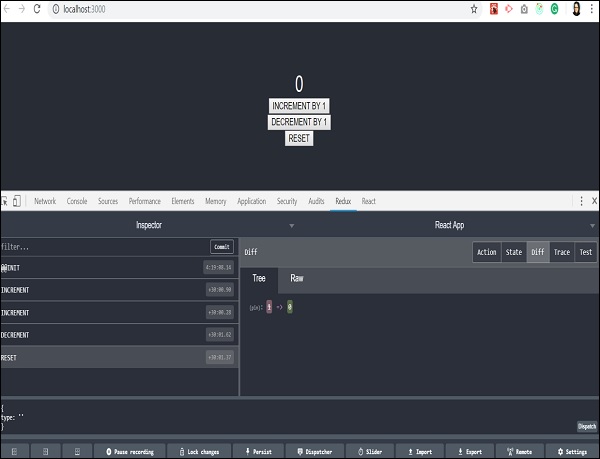Screen dimensions: 600x459
Task: Open the user profile avatar
Action: click(574, 9)
